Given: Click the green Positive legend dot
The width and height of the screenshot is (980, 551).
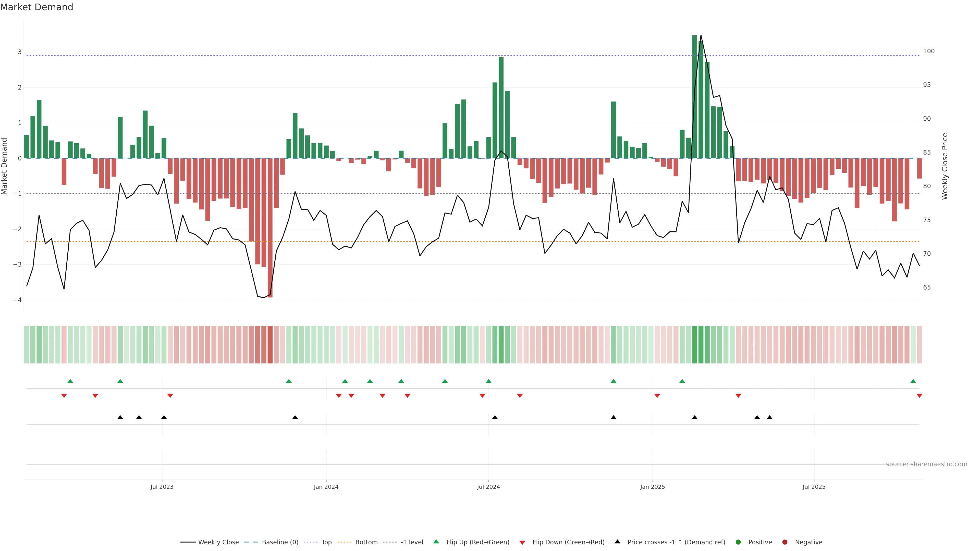Looking at the screenshot, I should click(x=738, y=542).
